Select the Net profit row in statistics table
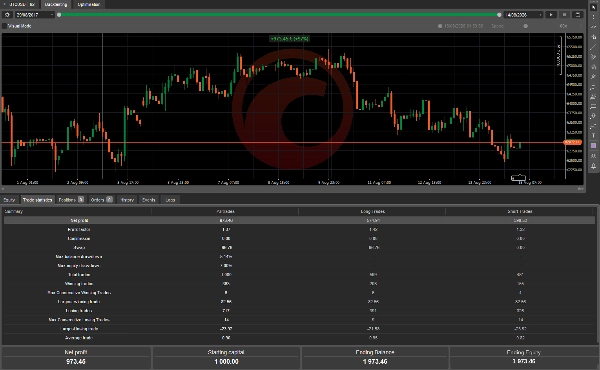The height and width of the screenshot is (370, 600). click(299, 220)
